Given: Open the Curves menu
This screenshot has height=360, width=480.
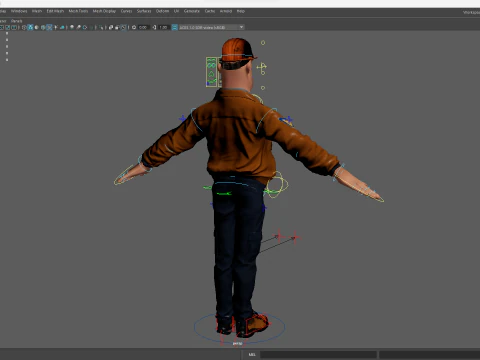Looking at the screenshot, I should click(x=126, y=11).
